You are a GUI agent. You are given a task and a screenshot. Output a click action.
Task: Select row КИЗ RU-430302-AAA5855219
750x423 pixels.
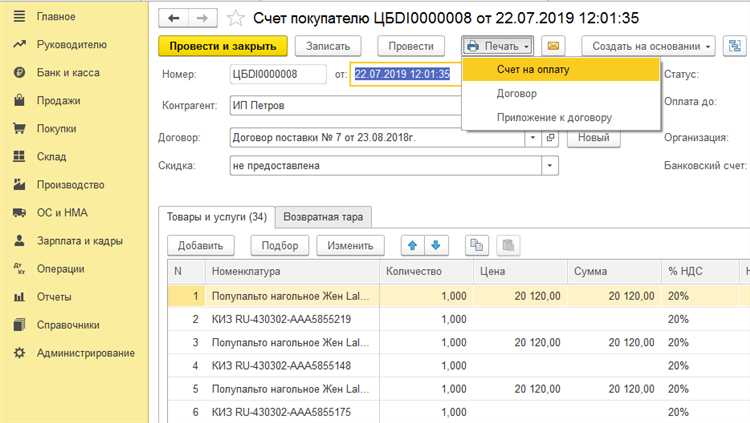coord(281,319)
